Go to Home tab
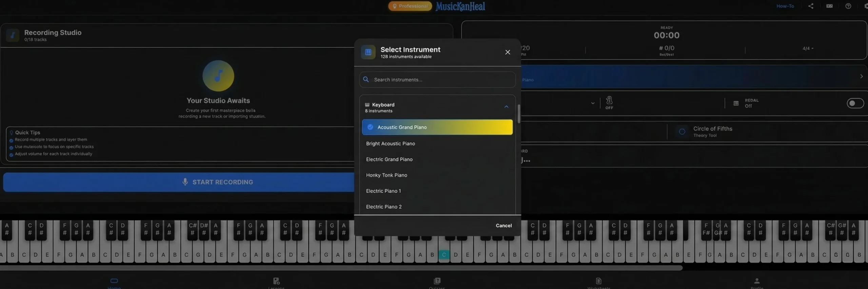Viewport: 868px width, 289px height. pyautogui.click(x=114, y=283)
